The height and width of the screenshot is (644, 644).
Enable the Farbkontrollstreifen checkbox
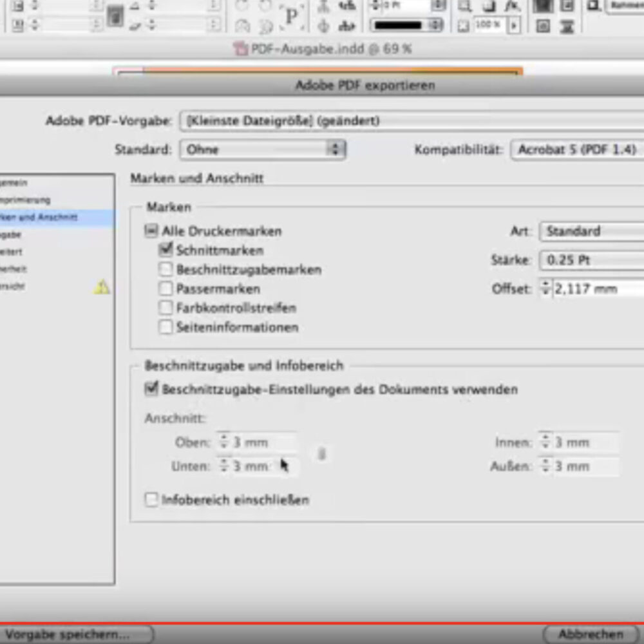tap(166, 308)
